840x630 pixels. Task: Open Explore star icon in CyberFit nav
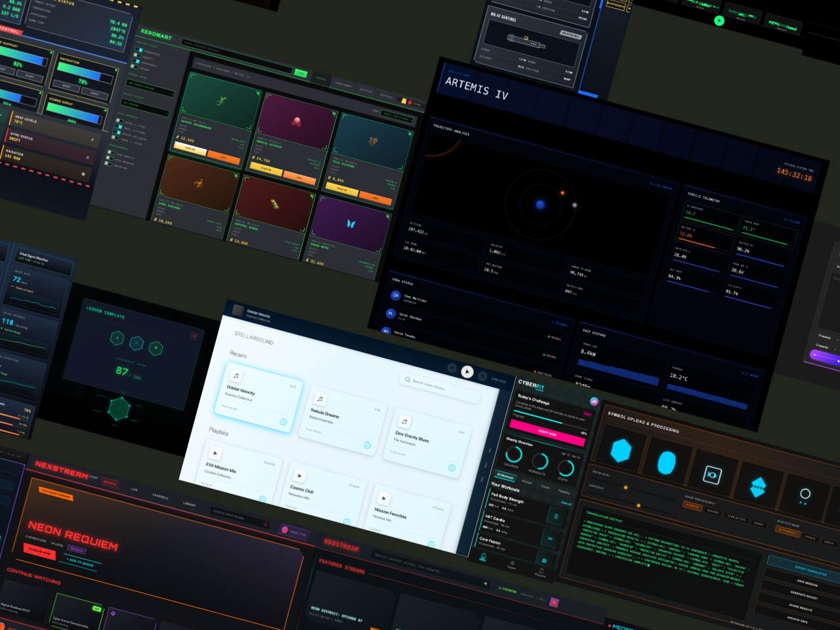[x=513, y=563]
